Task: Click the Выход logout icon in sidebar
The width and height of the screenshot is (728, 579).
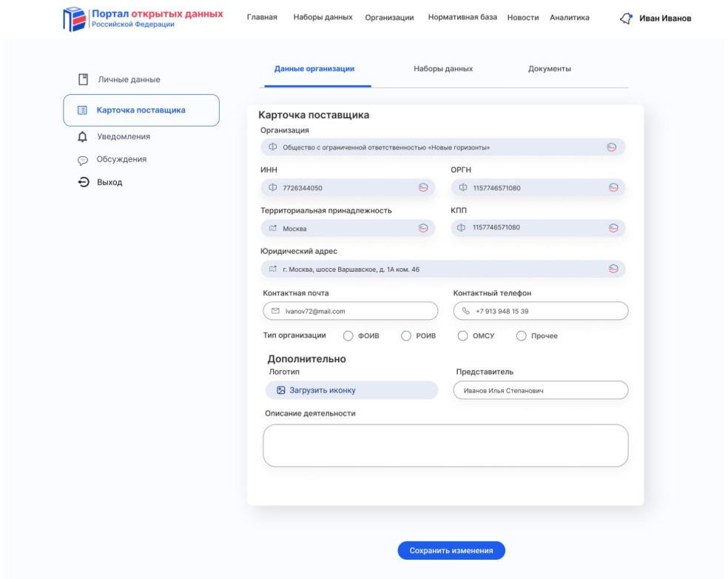Action: pos(84,182)
